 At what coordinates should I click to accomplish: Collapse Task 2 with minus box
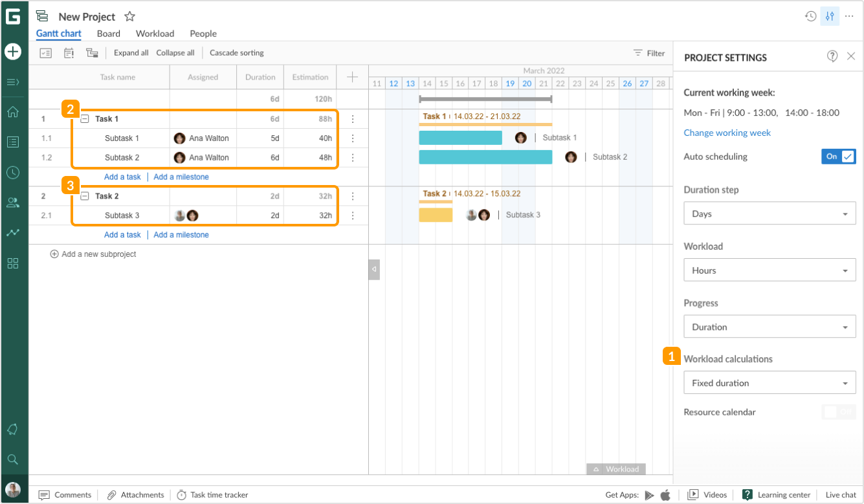point(85,196)
